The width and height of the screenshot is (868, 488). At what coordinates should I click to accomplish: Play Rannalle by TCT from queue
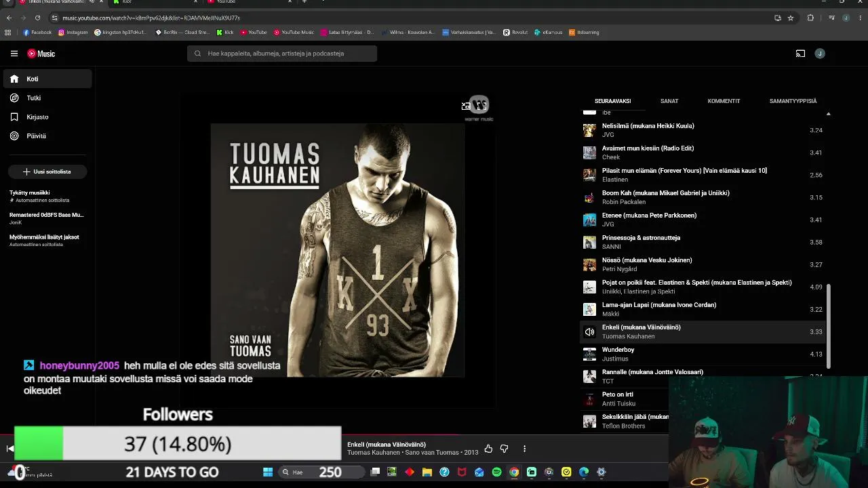pos(704,376)
